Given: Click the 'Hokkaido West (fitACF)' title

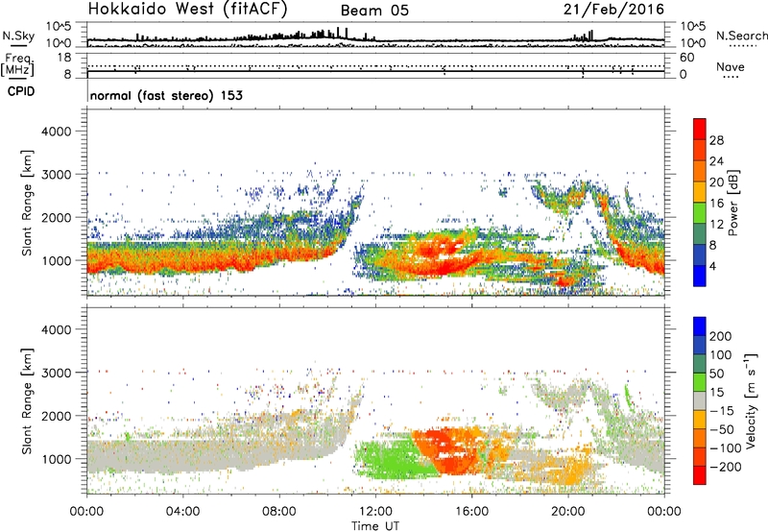Looking at the screenshot, I should 187,10.
